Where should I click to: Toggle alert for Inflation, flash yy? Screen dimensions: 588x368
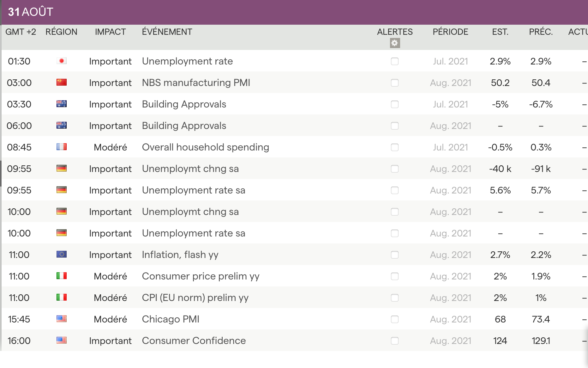coord(395,255)
